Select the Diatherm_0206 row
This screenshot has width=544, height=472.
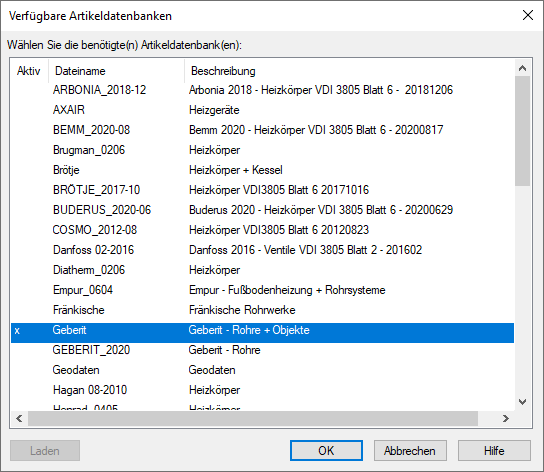[x=262, y=270]
